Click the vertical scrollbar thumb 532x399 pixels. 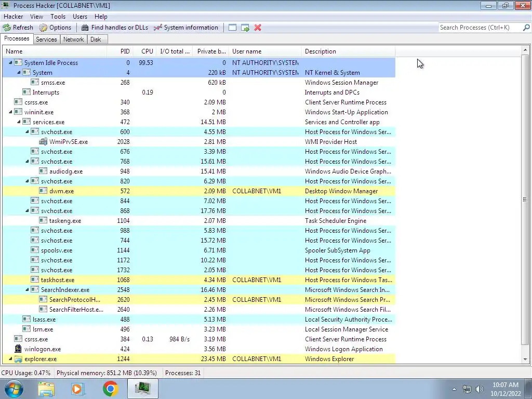pyautogui.click(x=525, y=199)
